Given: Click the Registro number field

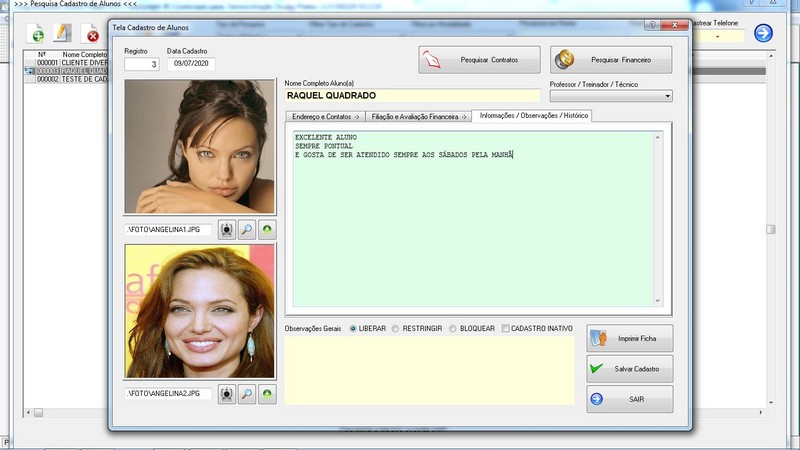Looking at the screenshot, I should point(142,64).
